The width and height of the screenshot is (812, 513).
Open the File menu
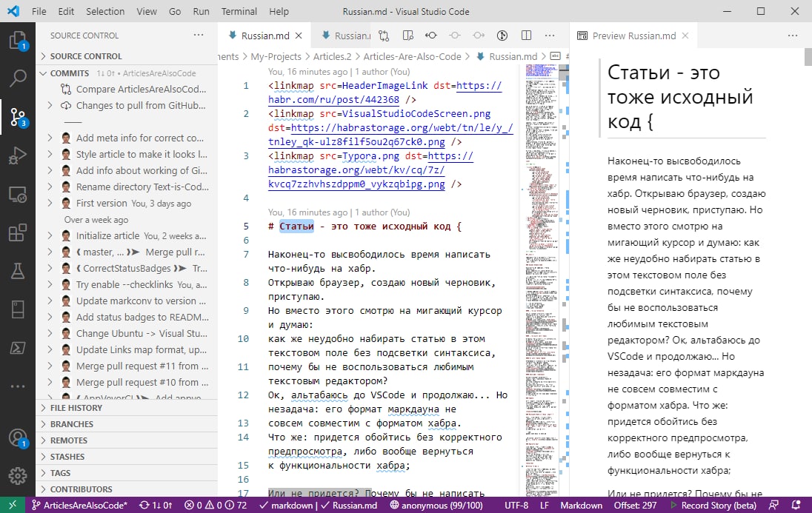click(x=39, y=11)
